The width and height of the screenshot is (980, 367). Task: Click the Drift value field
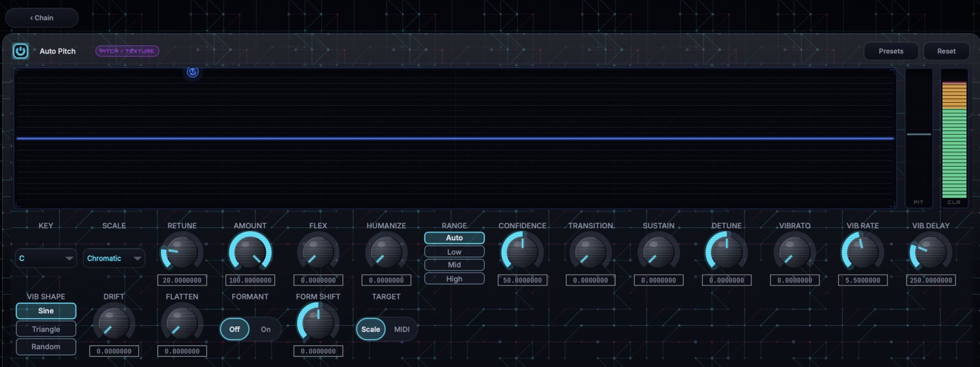tap(114, 351)
